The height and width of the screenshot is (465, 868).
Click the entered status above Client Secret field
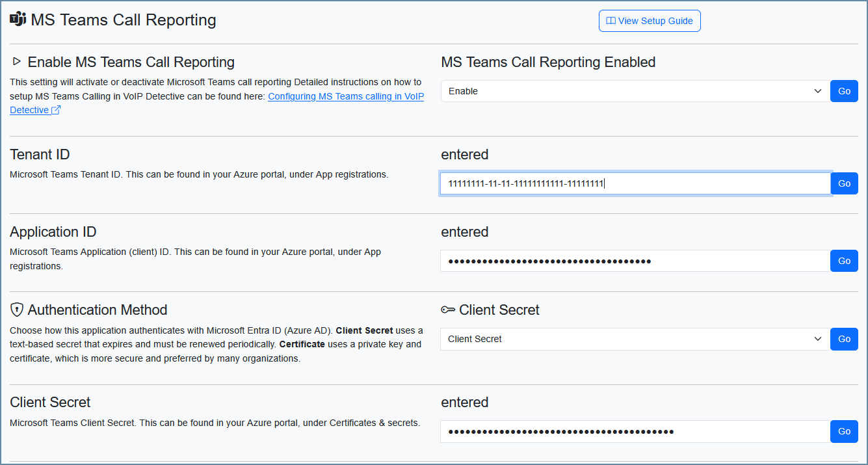465,402
